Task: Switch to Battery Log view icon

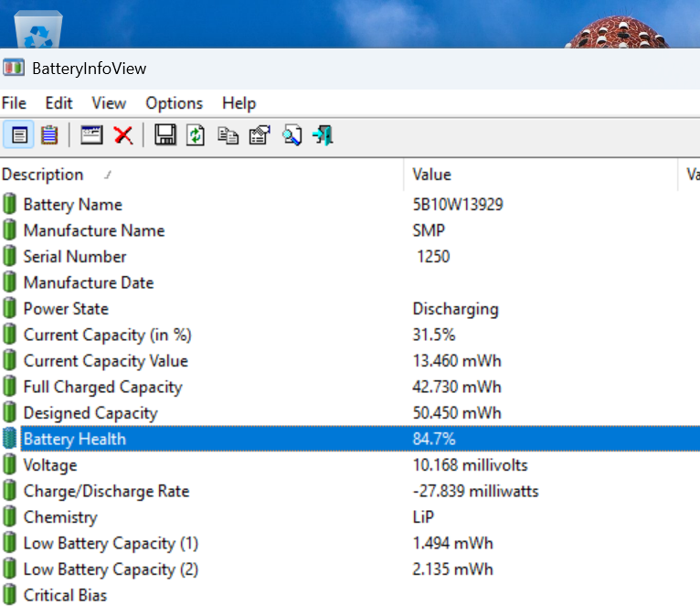Action: coord(49,135)
